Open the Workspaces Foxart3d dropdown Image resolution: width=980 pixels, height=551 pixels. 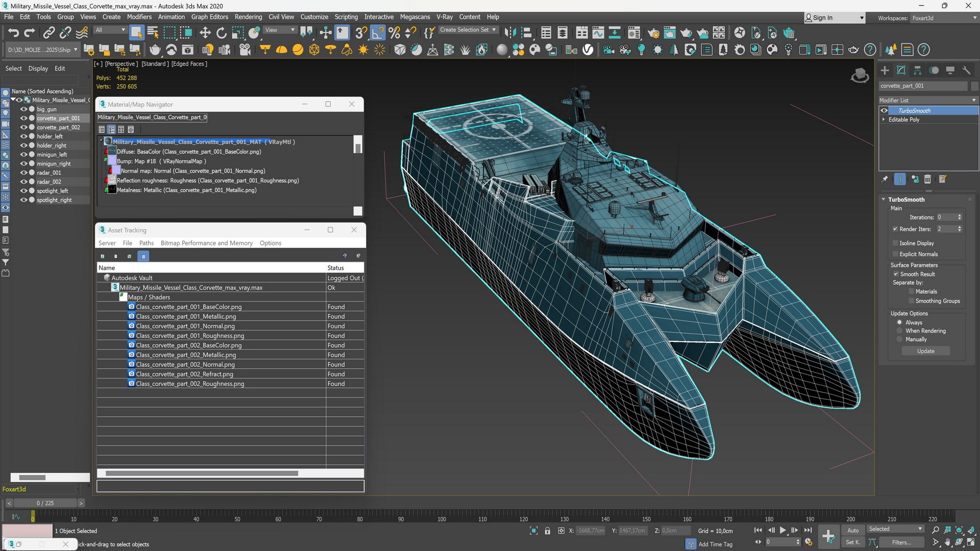click(x=944, y=18)
